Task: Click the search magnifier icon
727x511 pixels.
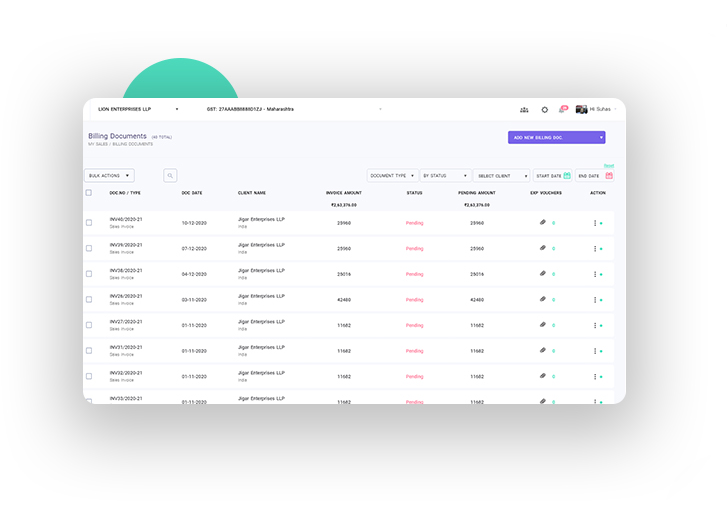Action: (170, 175)
